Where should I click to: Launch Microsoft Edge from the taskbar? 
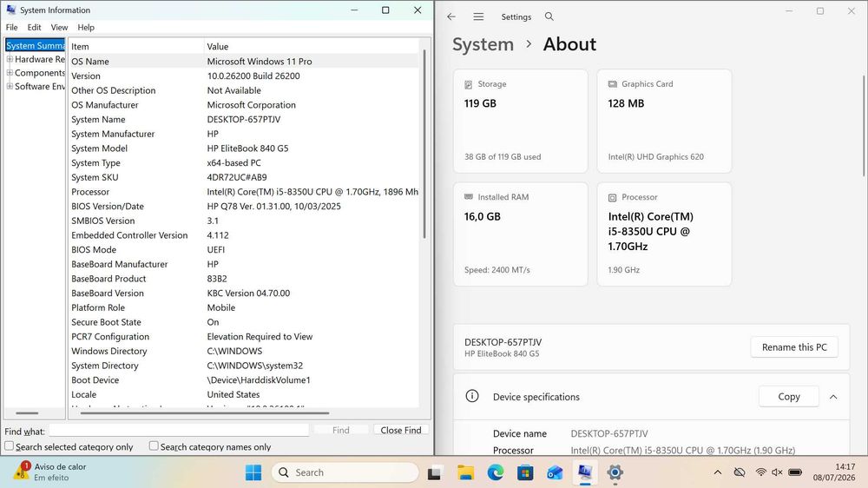coord(496,472)
